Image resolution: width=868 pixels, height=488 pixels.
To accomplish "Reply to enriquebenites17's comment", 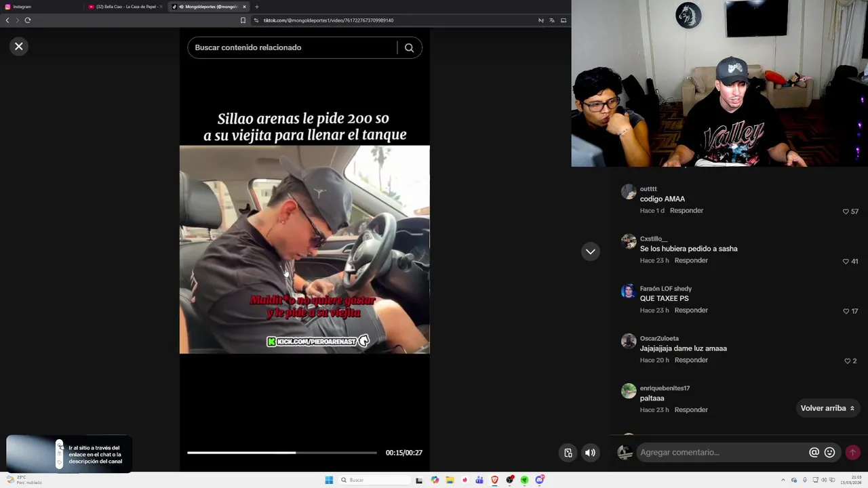I will (x=691, y=410).
